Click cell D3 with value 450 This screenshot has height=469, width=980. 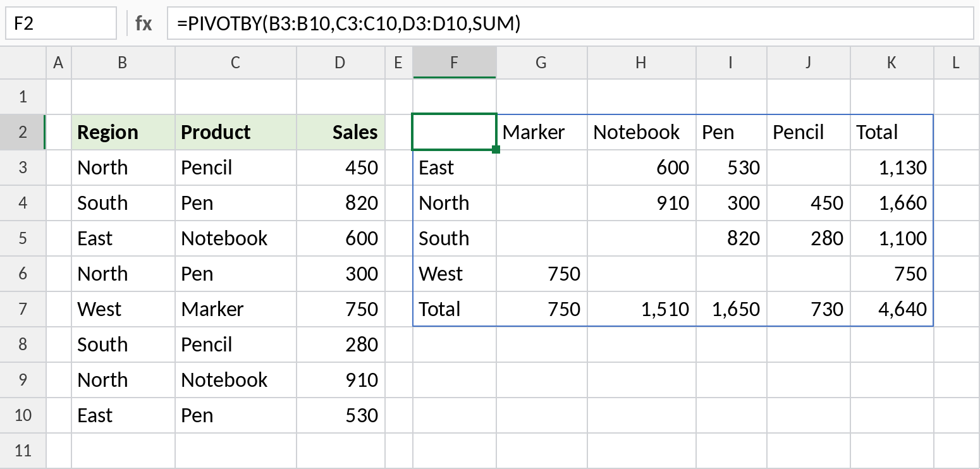pos(341,167)
